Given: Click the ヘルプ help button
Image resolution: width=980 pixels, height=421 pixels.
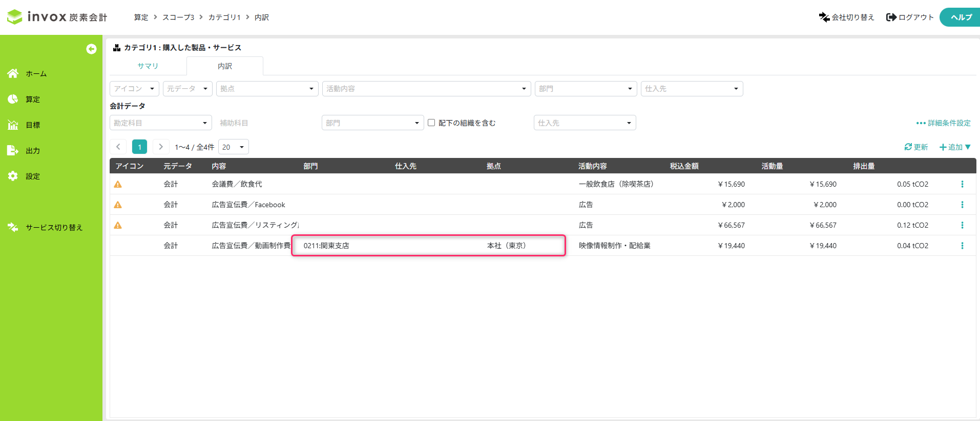Looking at the screenshot, I should 961,17.
